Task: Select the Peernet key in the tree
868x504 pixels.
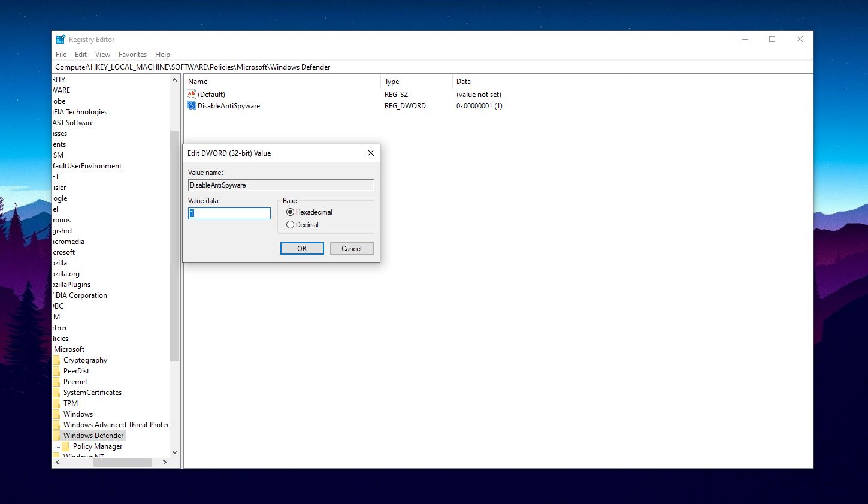Action: pyautogui.click(x=75, y=382)
